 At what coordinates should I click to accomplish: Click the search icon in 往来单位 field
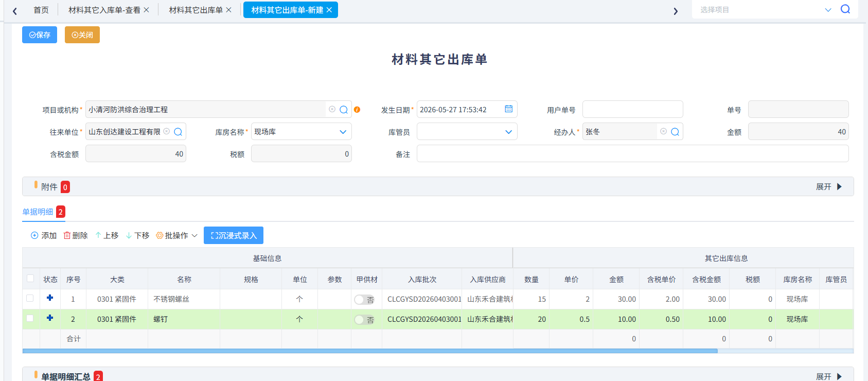(178, 132)
